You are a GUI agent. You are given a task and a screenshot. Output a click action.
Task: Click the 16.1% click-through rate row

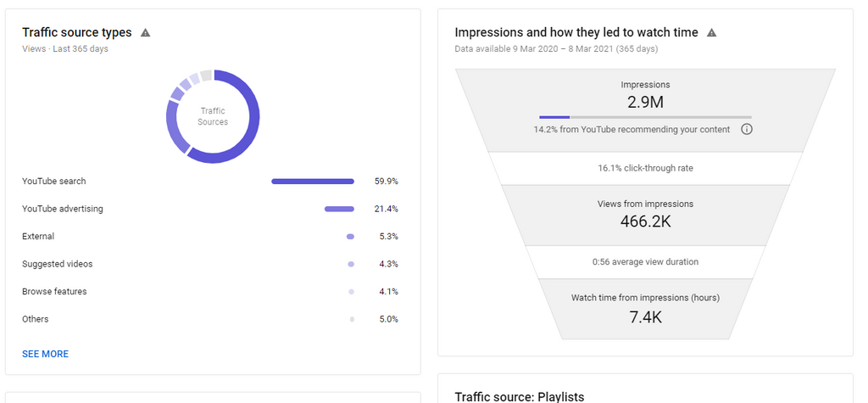coord(645,168)
